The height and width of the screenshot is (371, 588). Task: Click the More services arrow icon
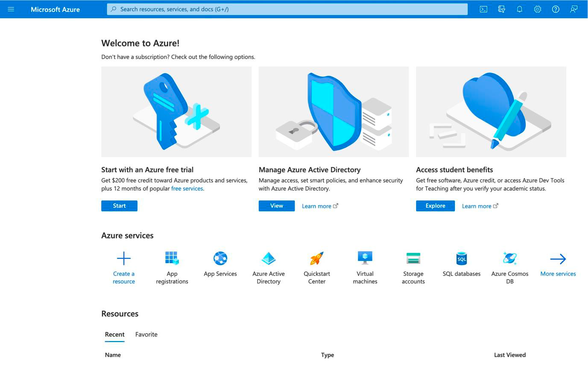click(558, 259)
